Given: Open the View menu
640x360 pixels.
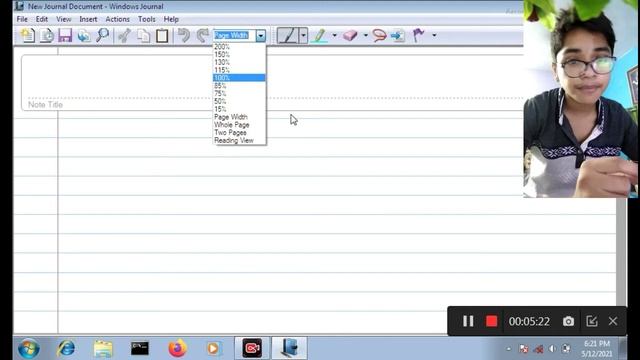Looking at the screenshot, I should tap(64, 19).
